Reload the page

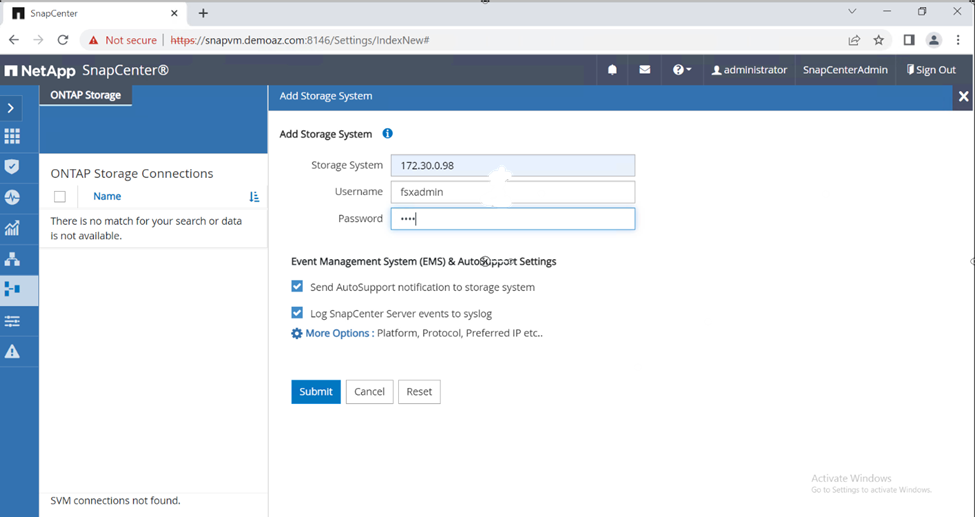[63, 40]
